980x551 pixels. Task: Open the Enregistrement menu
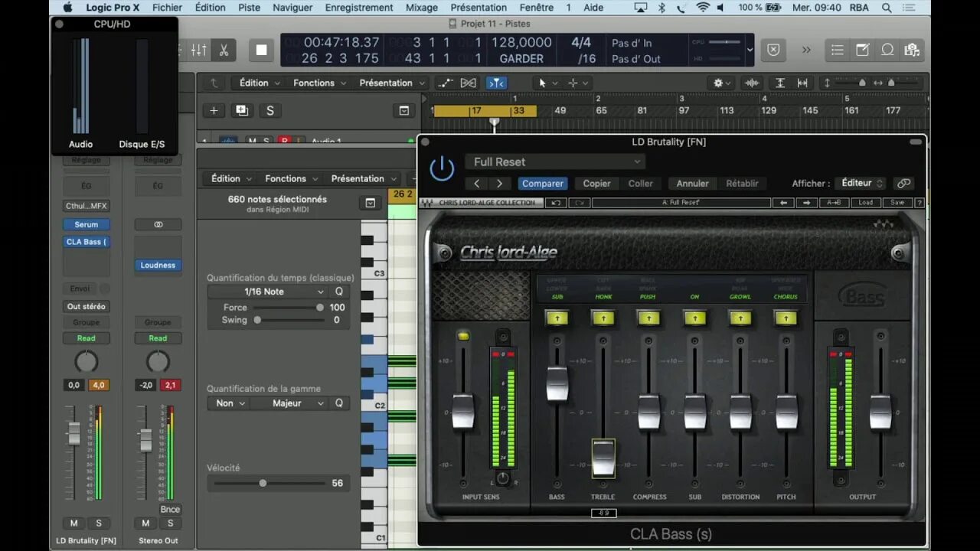pos(359,8)
